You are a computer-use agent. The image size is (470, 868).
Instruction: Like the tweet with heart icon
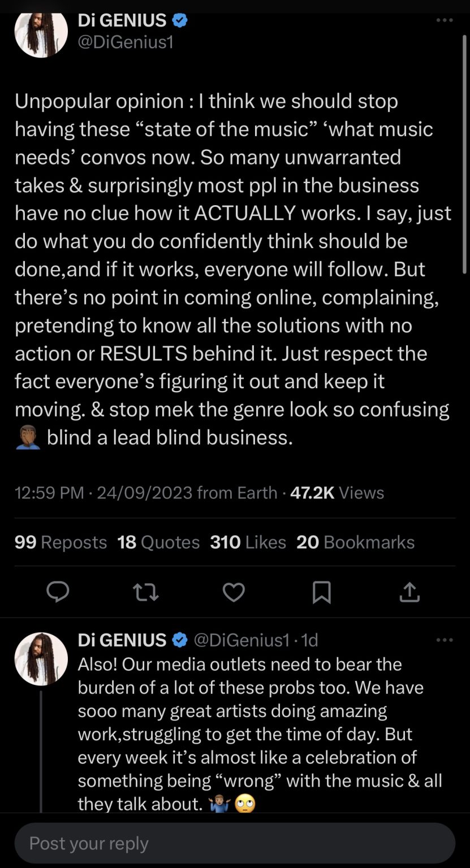[234, 592]
